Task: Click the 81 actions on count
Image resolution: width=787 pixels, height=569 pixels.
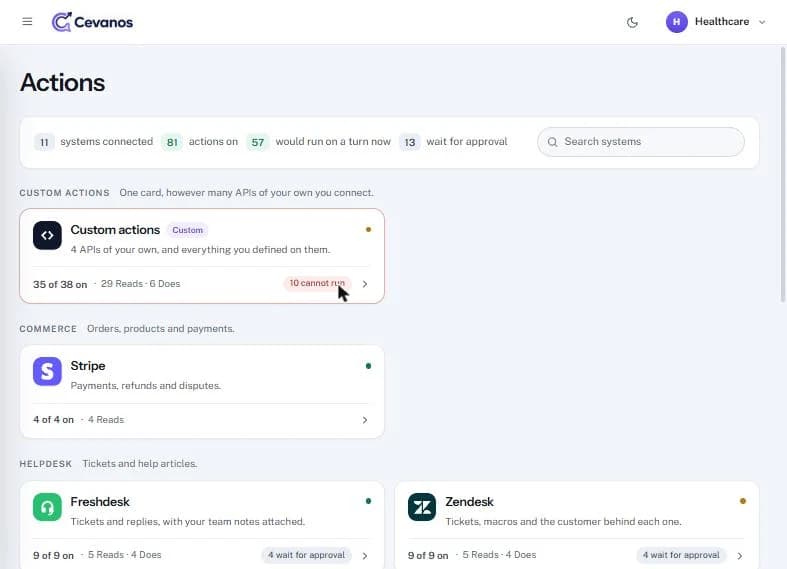Action: [x=172, y=142]
